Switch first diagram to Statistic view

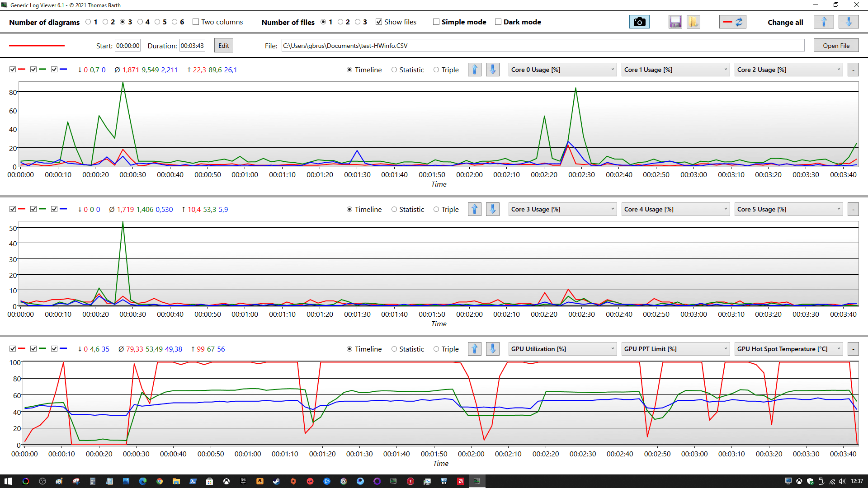pyautogui.click(x=394, y=70)
